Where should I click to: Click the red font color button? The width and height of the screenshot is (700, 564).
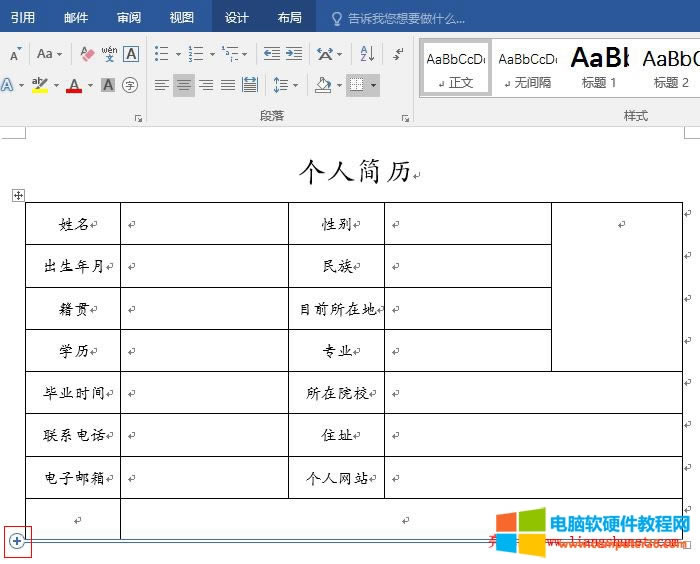click(x=73, y=86)
